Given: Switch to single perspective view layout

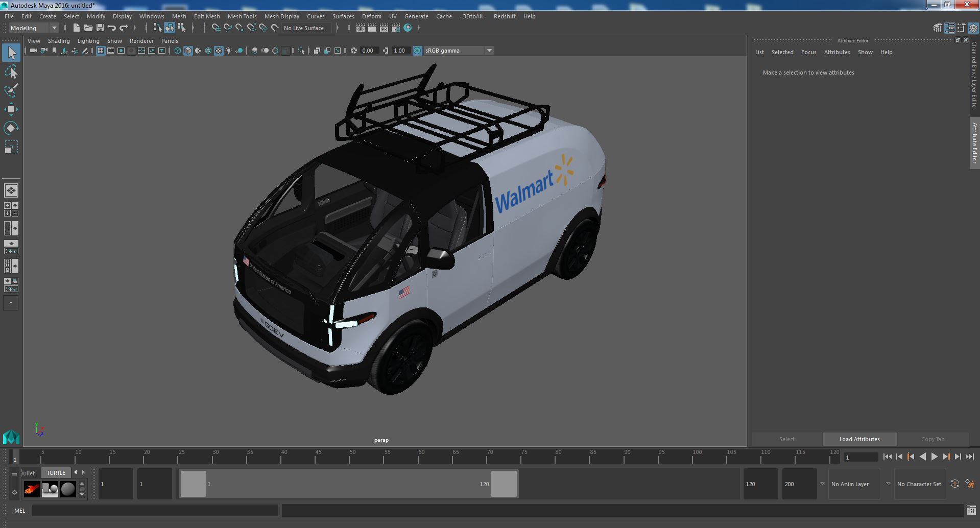Looking at the screenshot, I should coord(11,190).
